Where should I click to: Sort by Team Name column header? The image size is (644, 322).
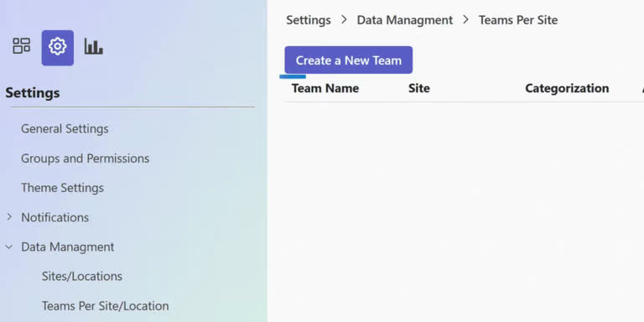pyautogui.click(x=325, y=88)
